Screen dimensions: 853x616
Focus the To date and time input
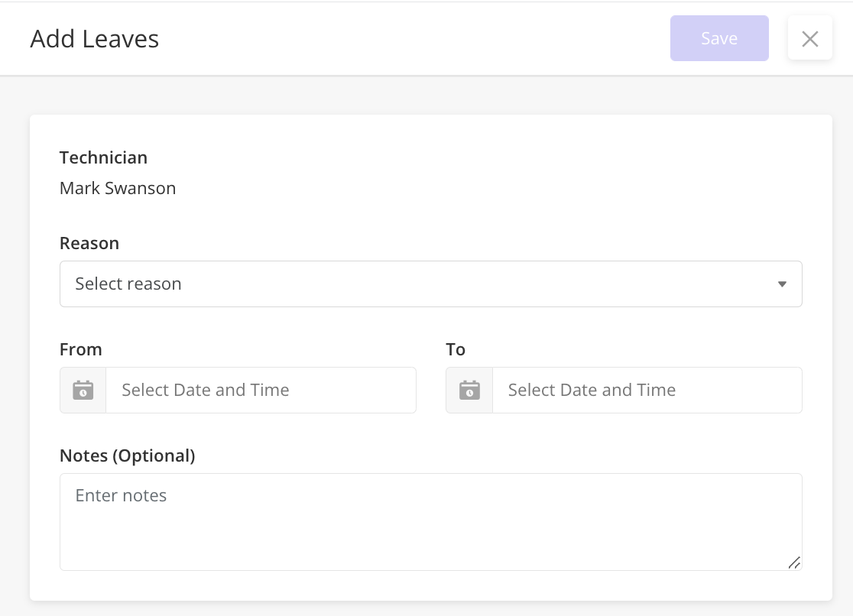click(647, 391)
